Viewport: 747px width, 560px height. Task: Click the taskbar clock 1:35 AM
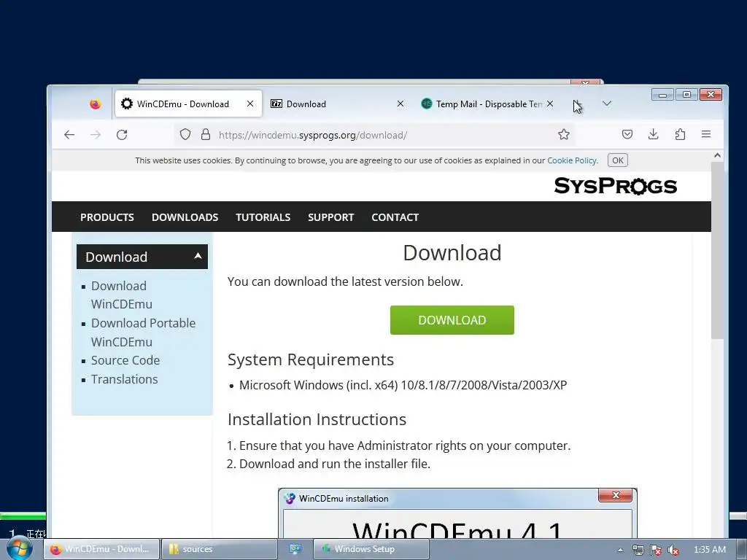[x=709, y=550]
